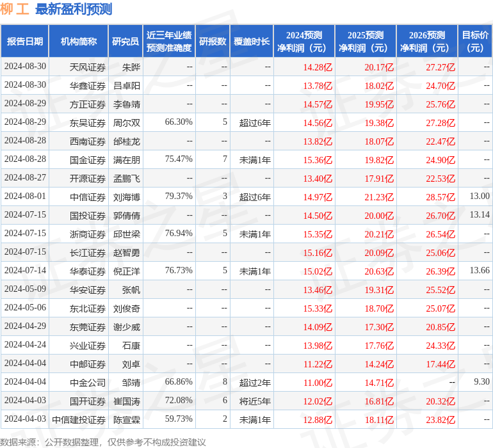
Task: Click the 目标价 column header
Action: (x=475, y=41)
